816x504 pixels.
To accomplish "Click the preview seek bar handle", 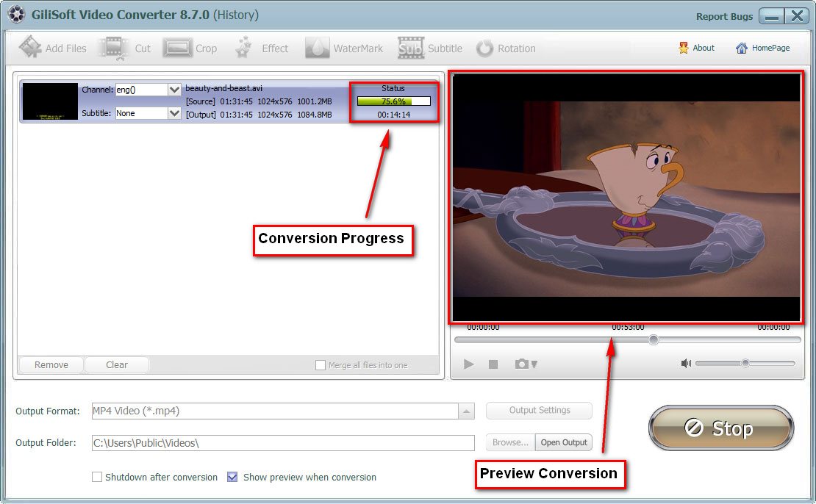I will (x=654, y=339).
